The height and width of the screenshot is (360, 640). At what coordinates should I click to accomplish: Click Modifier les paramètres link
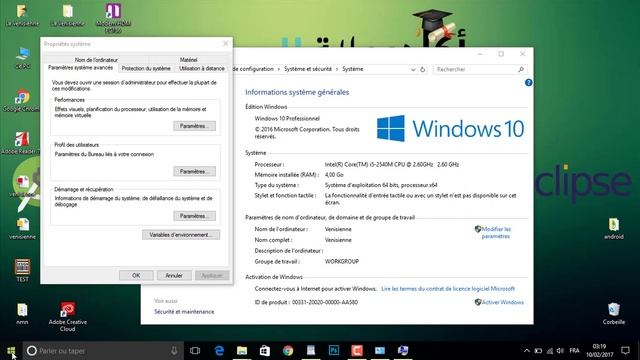[496, 233]
